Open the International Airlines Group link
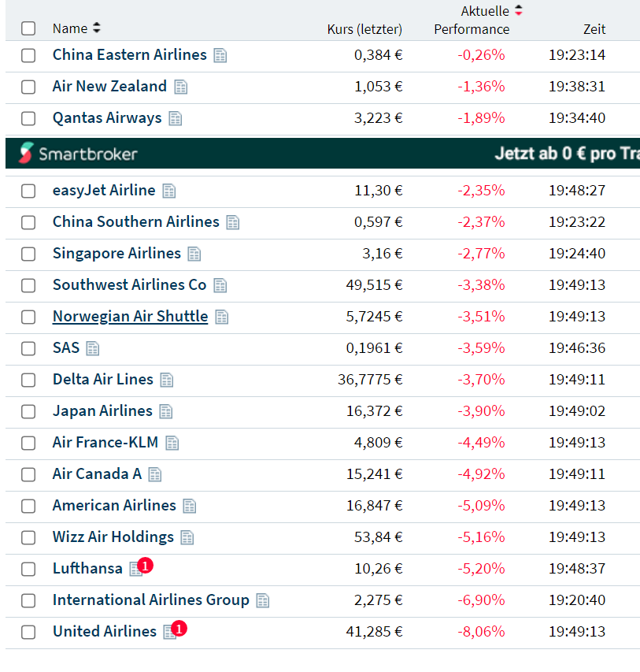Viewport: 640px width, 672px height. [150, 600]
